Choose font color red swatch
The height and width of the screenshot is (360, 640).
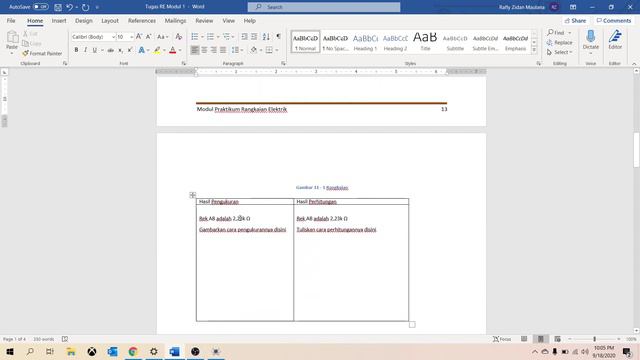click(x=173, y=50)
